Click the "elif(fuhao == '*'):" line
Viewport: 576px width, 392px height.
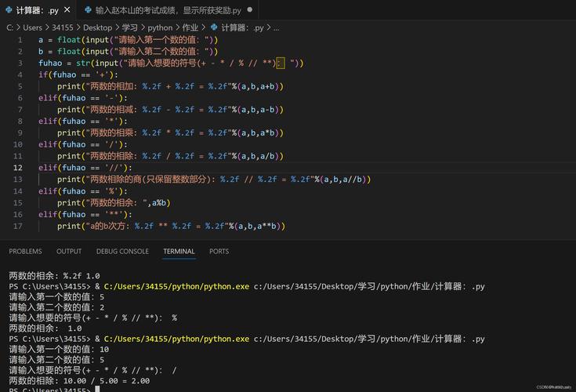[83, 122]
